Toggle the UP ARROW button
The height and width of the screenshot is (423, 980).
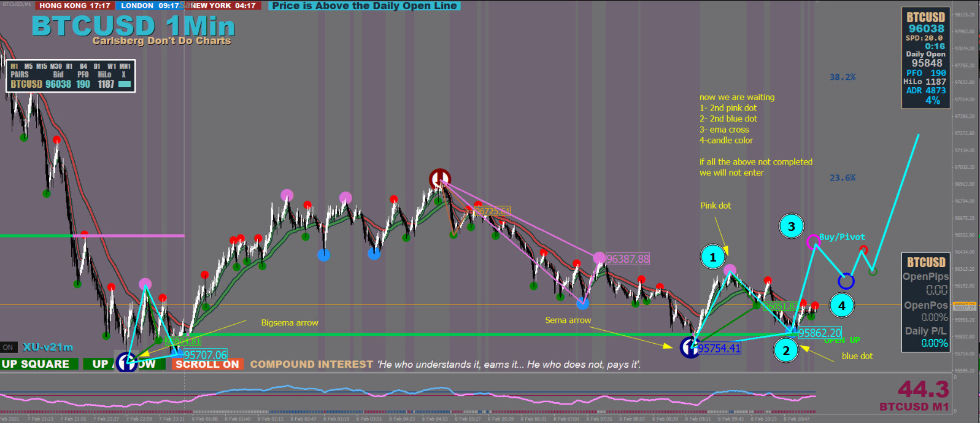[x=124, y=364]
